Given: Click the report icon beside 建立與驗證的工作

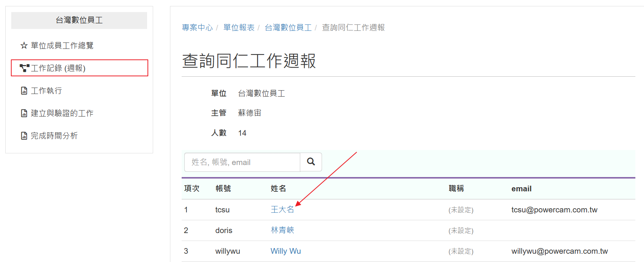Looking at the screenshot, I should (x=24, y=113).
